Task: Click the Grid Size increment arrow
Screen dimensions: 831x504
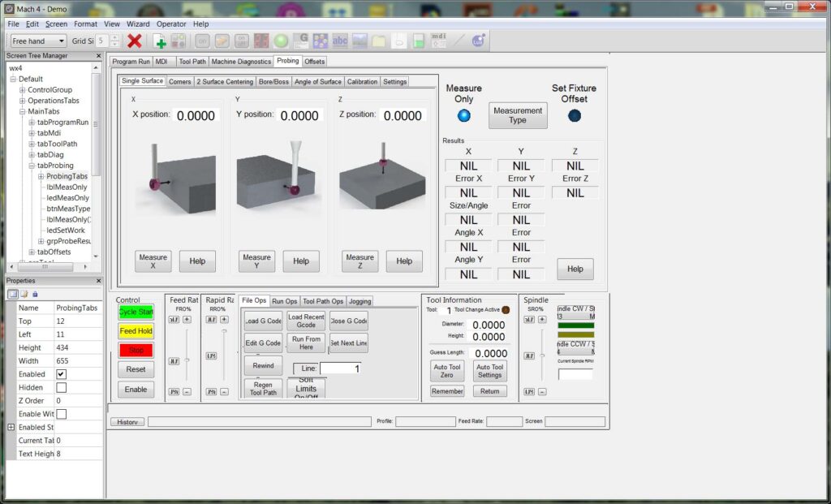Action: [x=115, y=37]
